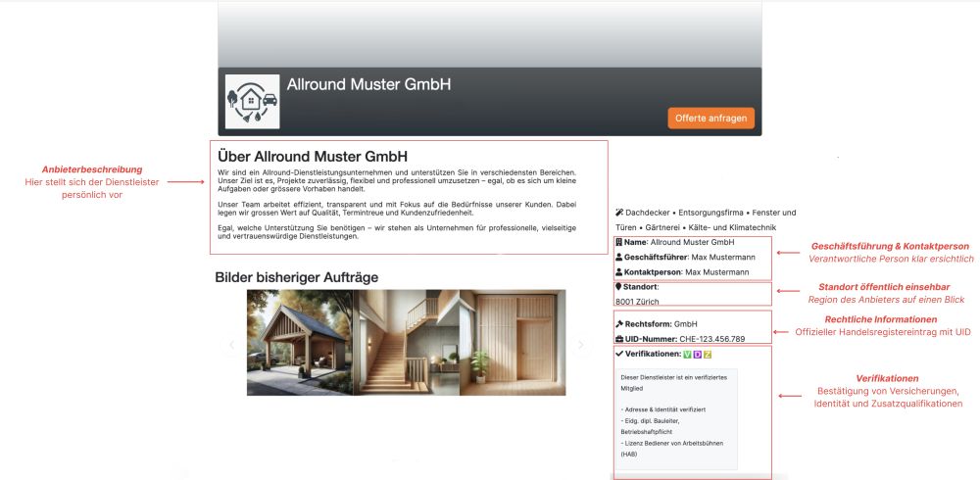Show next image with right carousel arrow
980x480 pixels.
click(x=580, y=345)
